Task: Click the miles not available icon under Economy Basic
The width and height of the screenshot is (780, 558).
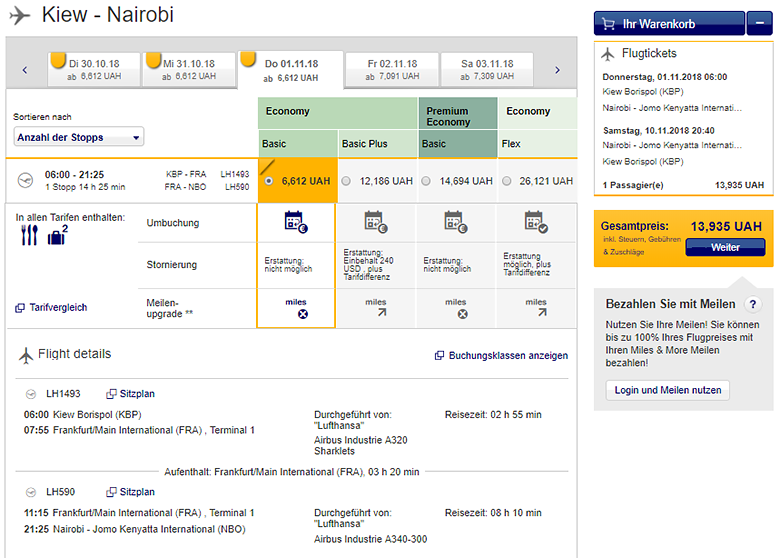Action: 295,313
